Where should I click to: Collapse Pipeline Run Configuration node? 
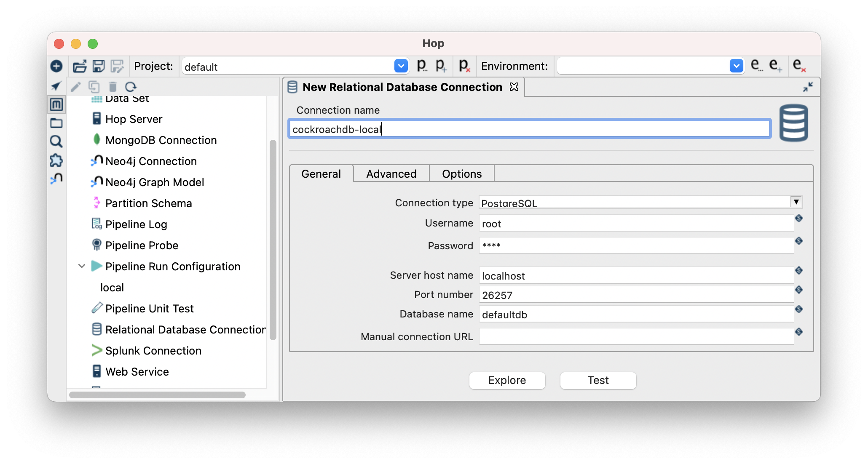coord(82,266)
